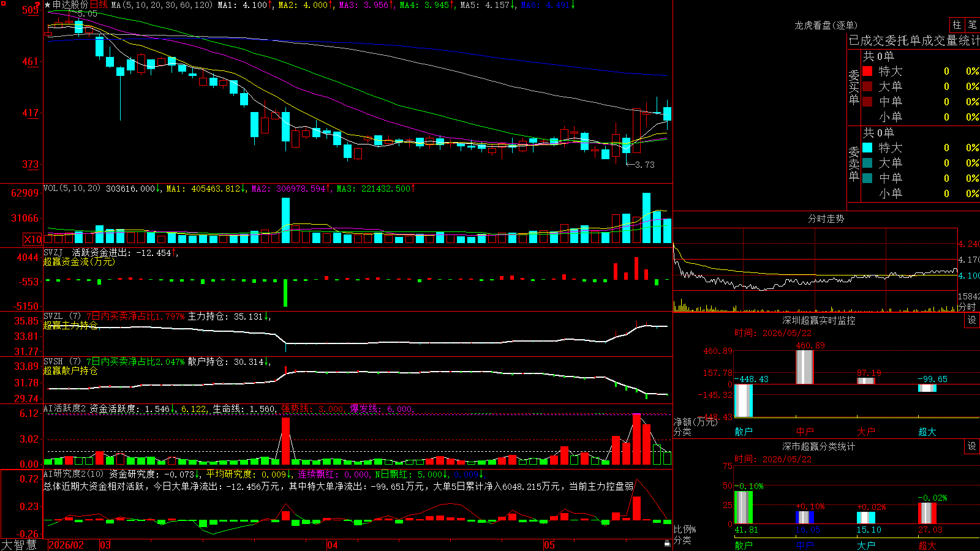Click the X10 volume scale marker
This screenshot has width=980, height=551.
pyautogui.click(x=32, y=239)
